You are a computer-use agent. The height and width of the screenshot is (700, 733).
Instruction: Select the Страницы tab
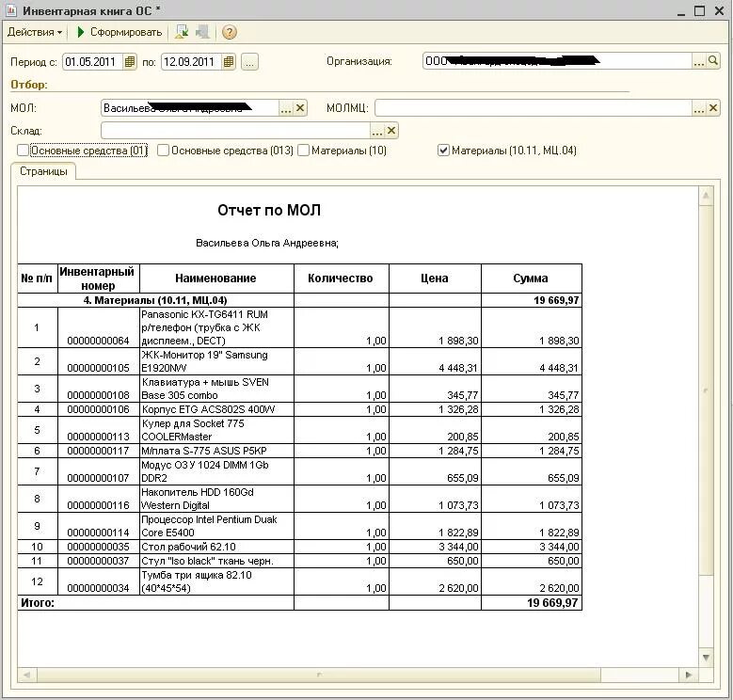pyautogui.click(x=43, y=171)
